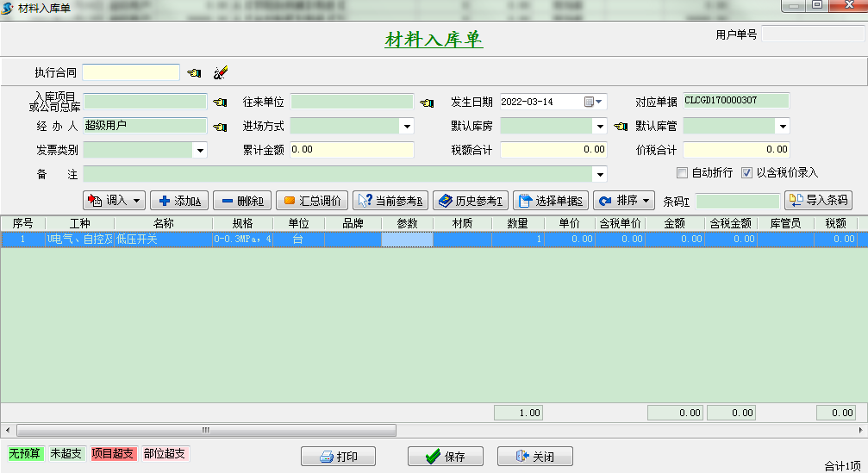
Task: Click the 导入条码 import barcode button
Action: point(817,201)
